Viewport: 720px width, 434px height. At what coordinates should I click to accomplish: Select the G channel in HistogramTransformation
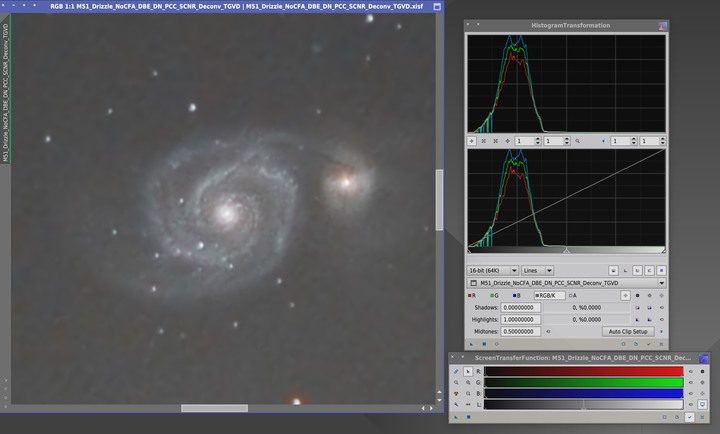[x=494, y=296]
